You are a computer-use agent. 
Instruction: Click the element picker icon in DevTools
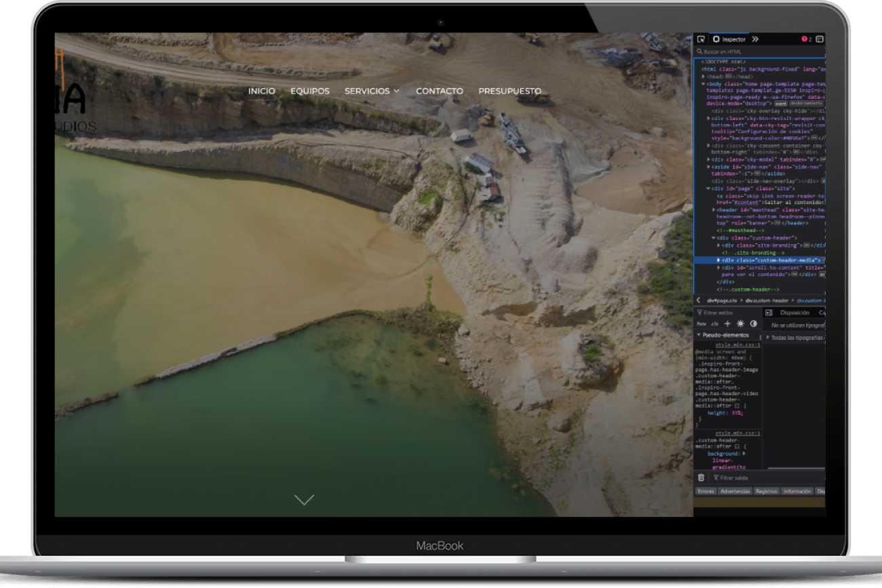[x=701, y=39]
